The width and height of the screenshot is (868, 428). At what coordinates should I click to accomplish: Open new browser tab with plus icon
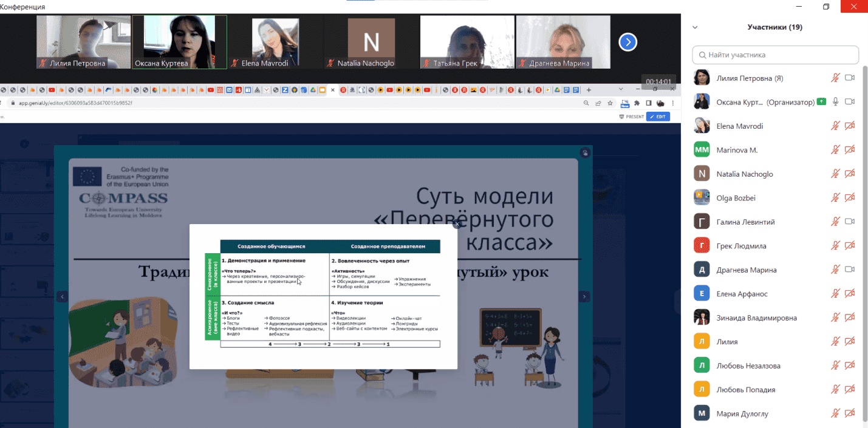(x=589, y=90)
